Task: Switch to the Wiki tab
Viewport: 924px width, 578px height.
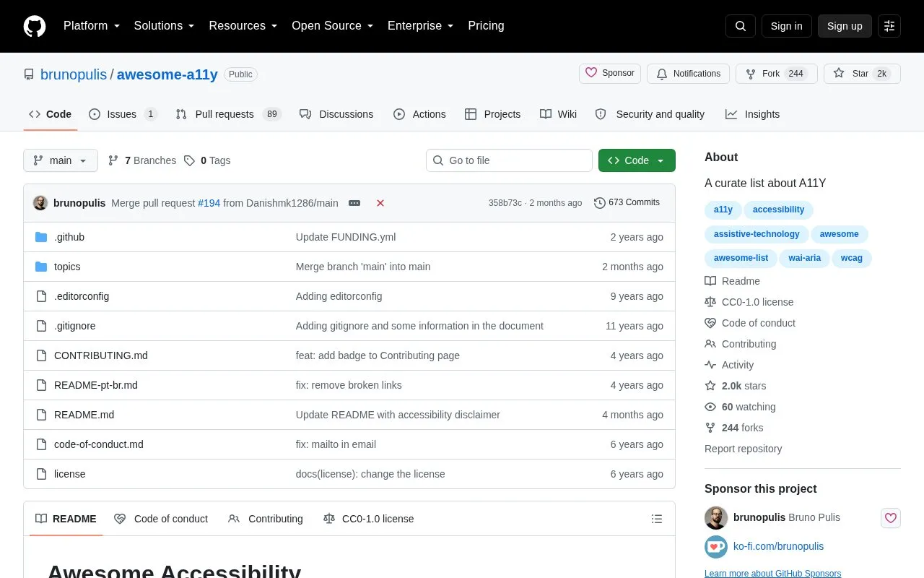Action: (x=559, y=114)
